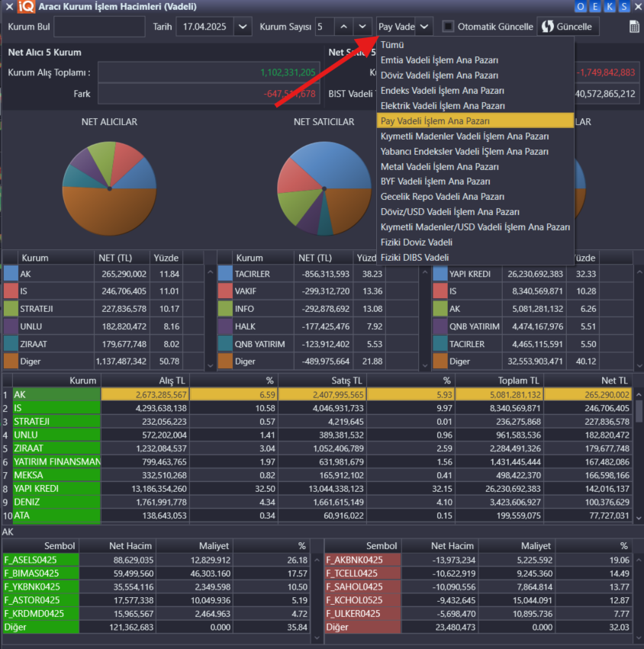Select Kıymetli Madenler Vadeli İşlem Ana Pazarı
This screenshot has height=649, width=644.
pos(475,137)
